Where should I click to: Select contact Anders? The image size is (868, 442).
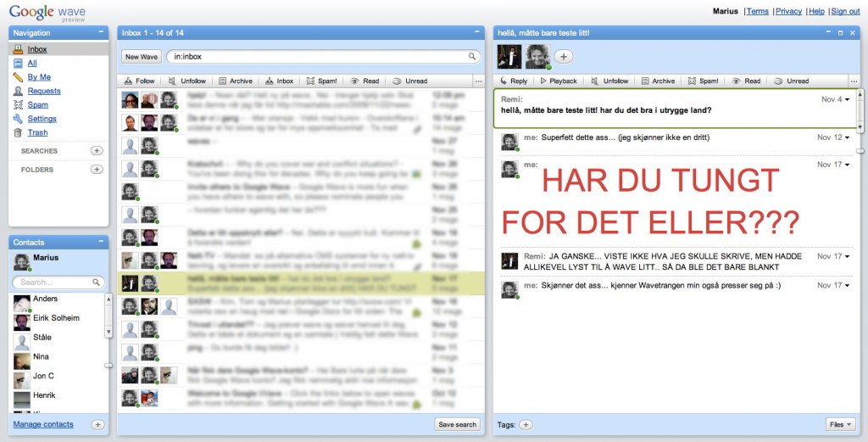pyautogui.click(x=46, y=299)
